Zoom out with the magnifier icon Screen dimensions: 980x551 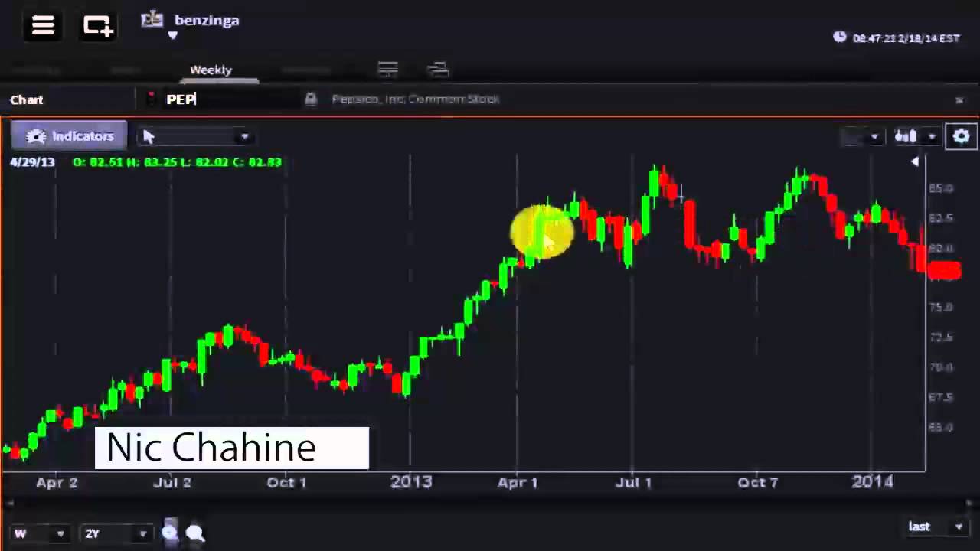click(x=195, y=533)
